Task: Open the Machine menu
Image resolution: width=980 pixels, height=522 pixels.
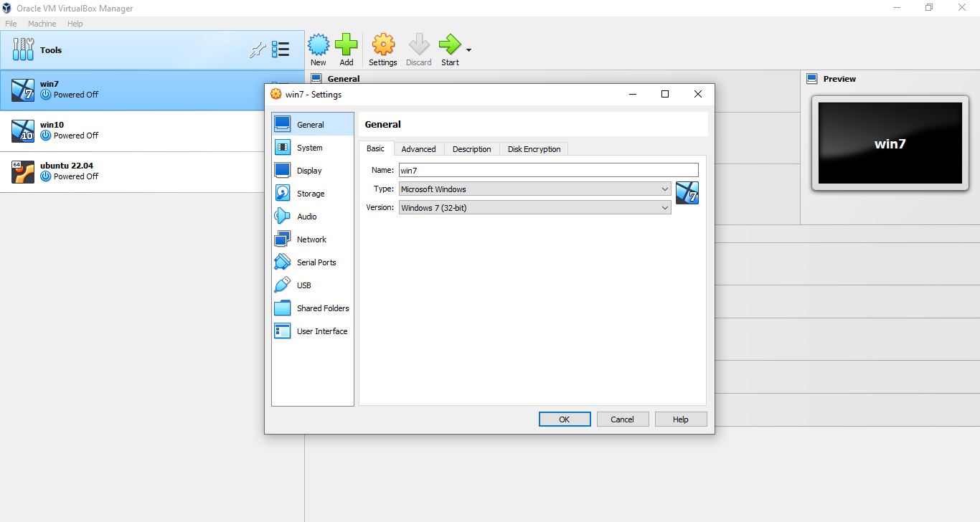Action: [42, 24]
